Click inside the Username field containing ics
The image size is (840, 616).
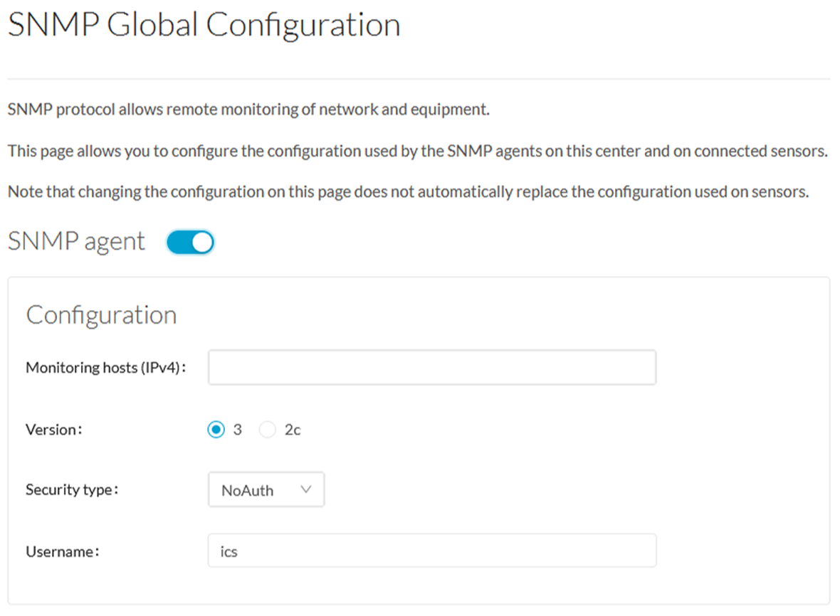[x=431, y=550]
